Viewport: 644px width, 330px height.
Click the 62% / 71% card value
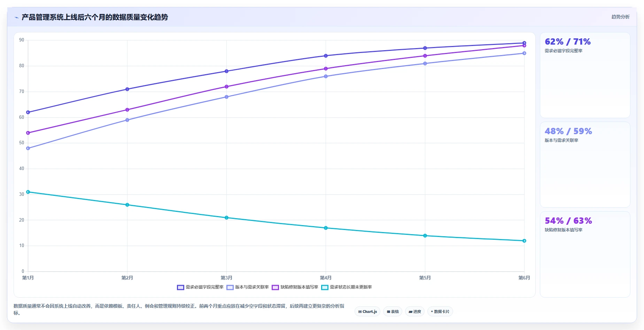[x=568, y=42]
